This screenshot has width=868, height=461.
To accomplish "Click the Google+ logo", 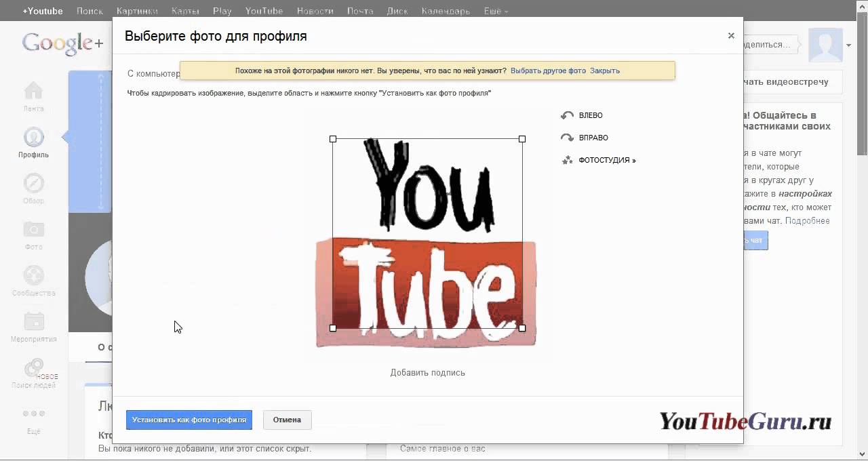I will coord(62,43).
